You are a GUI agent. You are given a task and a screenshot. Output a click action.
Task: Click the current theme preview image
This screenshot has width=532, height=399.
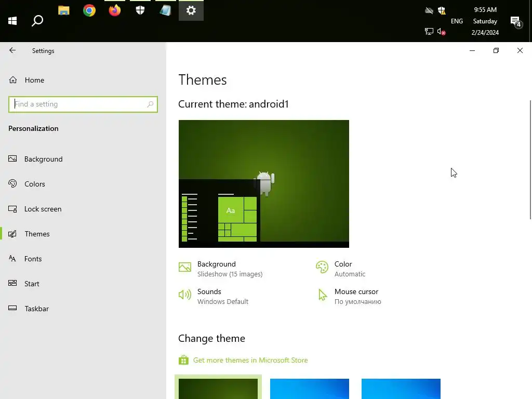click(x=263, y=183)
